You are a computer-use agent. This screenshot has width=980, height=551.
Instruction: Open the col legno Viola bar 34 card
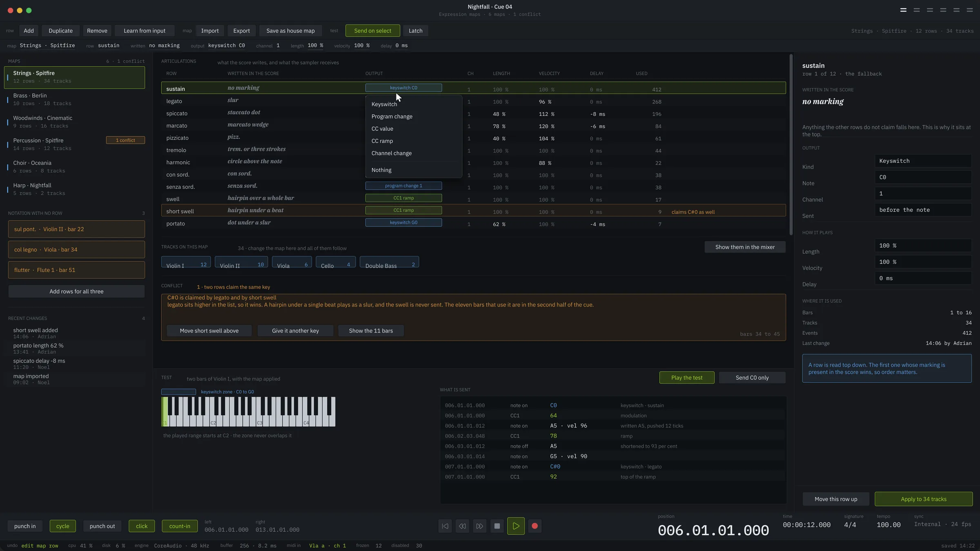76,250
